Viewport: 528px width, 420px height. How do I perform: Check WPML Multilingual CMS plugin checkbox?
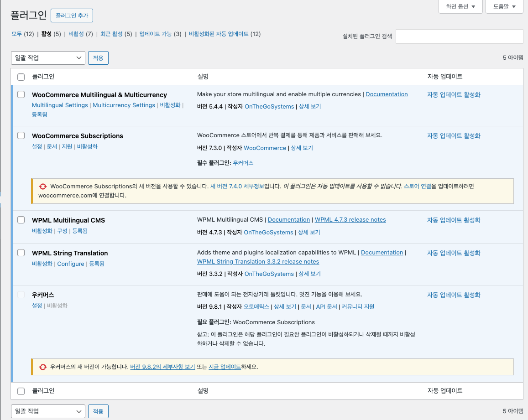pos(21,220)
